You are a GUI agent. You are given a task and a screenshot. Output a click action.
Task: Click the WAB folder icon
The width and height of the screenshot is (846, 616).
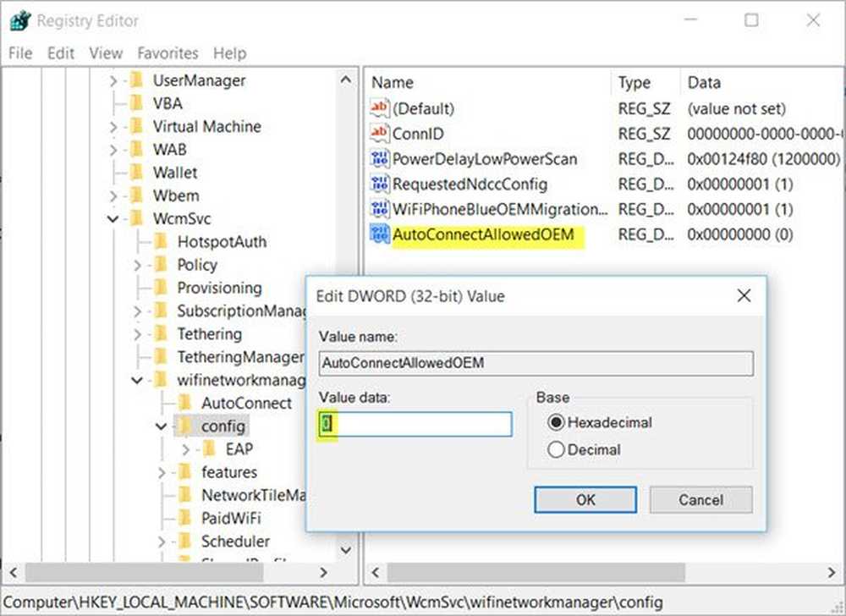pos(137,150)
